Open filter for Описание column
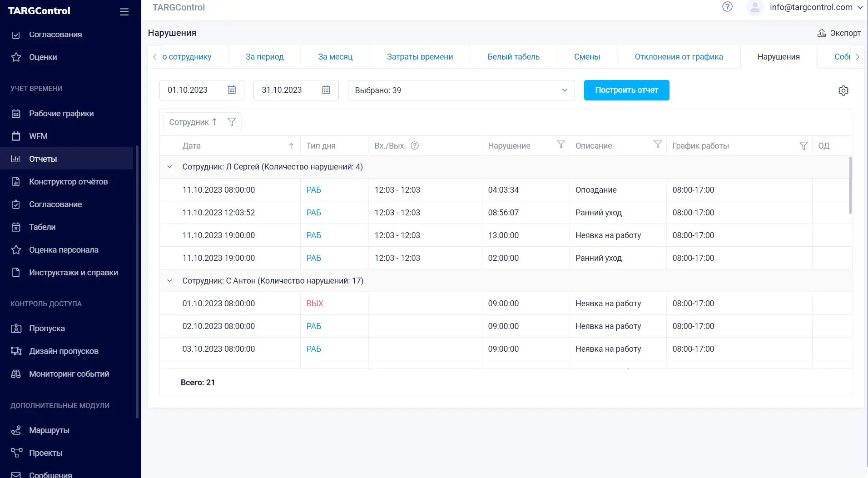This screenshot has height=478, width=868. [658, 144]
